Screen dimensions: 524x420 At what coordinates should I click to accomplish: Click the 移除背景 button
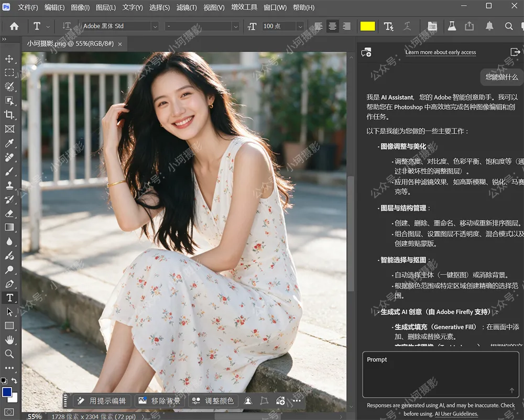pos(159,401)
